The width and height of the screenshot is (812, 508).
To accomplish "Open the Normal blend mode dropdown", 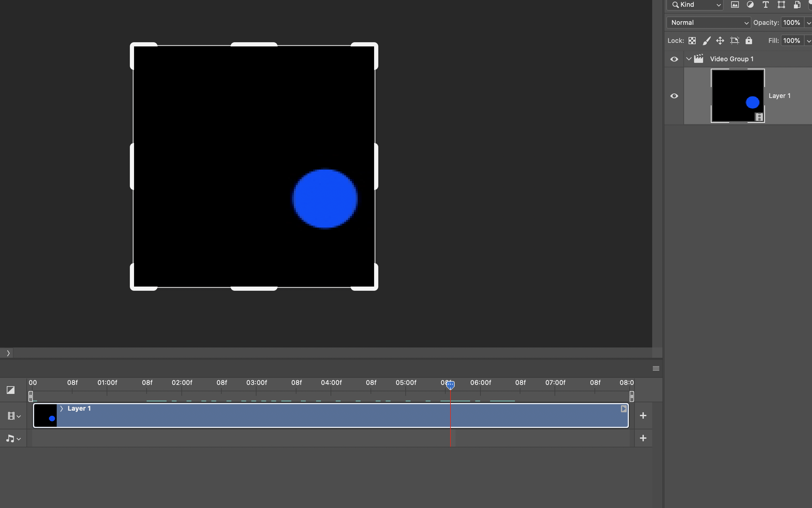I will (x=709, y=23).
